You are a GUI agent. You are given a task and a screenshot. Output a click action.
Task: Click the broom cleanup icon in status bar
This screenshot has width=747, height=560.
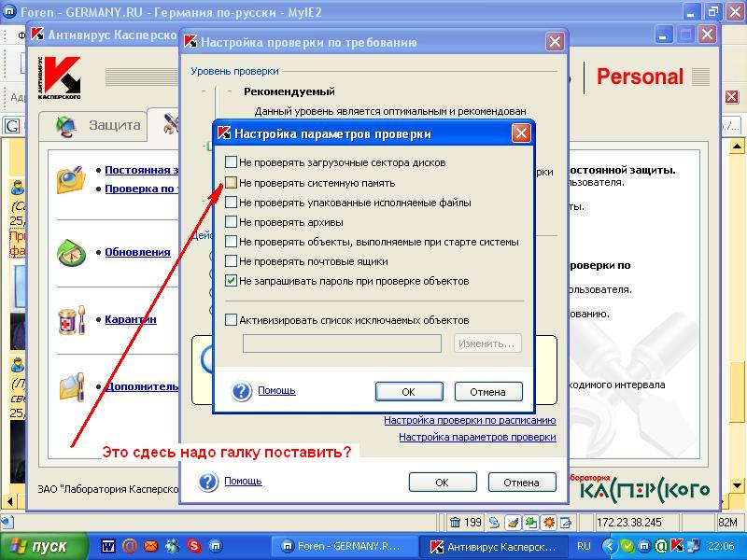coord(513,523)
